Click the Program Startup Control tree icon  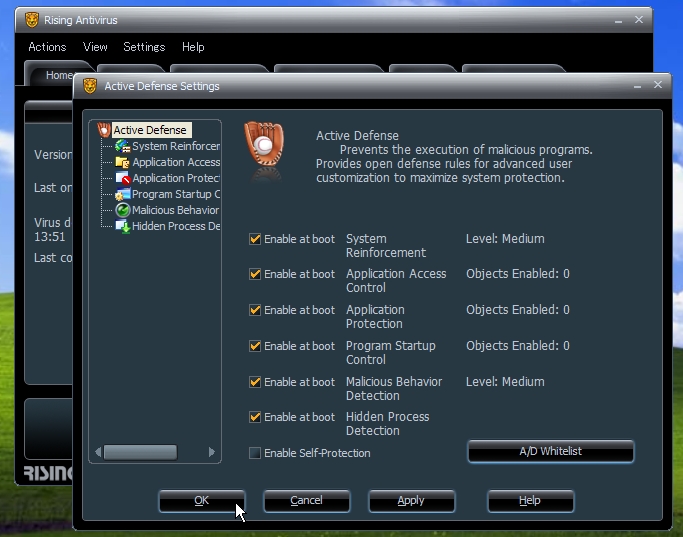122,194
